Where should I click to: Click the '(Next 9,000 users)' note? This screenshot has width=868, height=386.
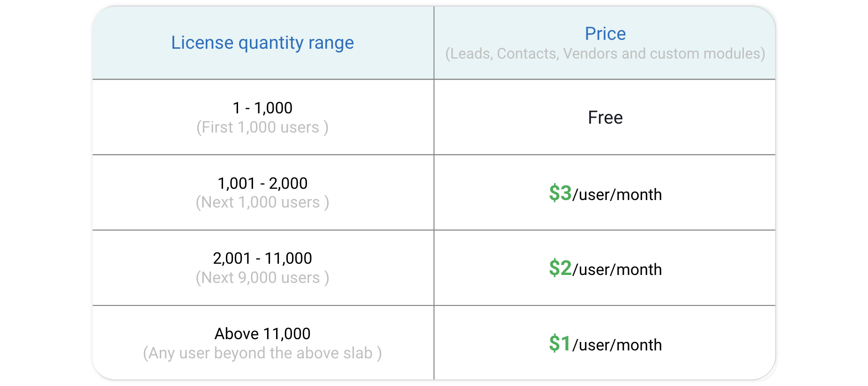tap(262, 278)
